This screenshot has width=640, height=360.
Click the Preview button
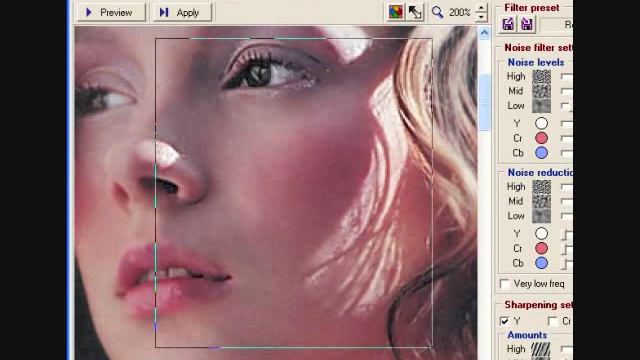coord(110,13)
